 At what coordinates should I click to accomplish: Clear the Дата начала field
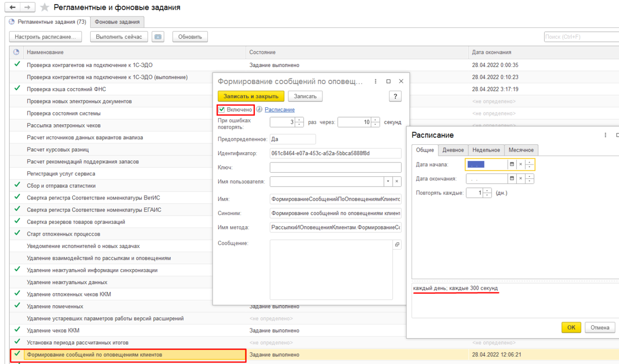521,164
